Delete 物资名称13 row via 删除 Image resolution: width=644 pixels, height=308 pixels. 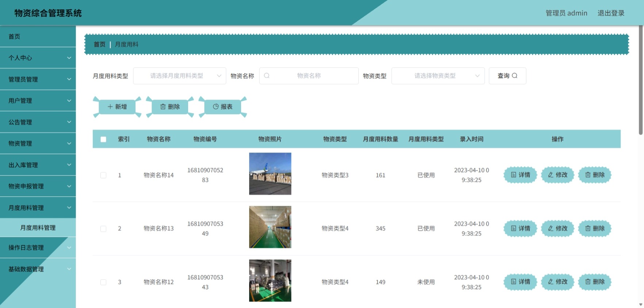595,228
